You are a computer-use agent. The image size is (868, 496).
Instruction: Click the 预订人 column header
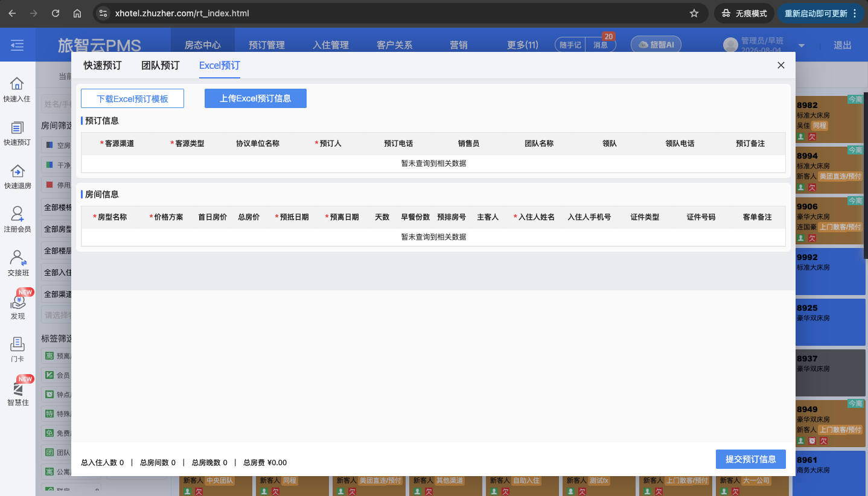tap(328, 144)
